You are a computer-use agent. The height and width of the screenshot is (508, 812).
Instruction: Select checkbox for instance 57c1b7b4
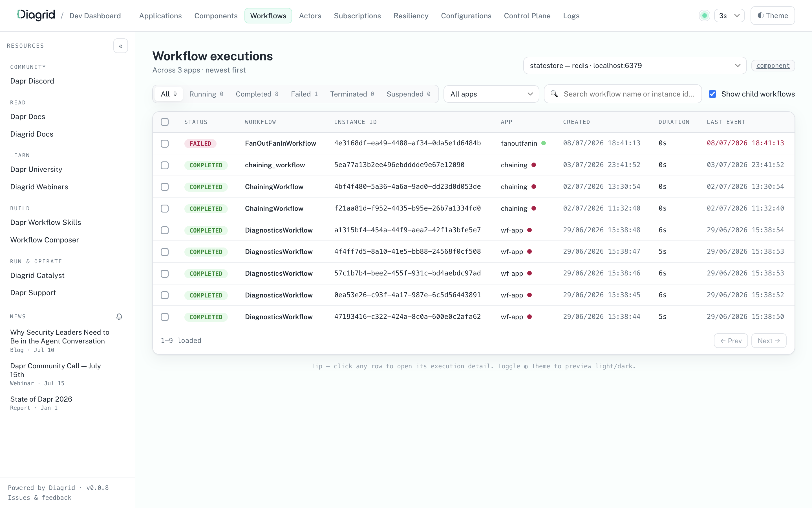(x=164, y=273)
